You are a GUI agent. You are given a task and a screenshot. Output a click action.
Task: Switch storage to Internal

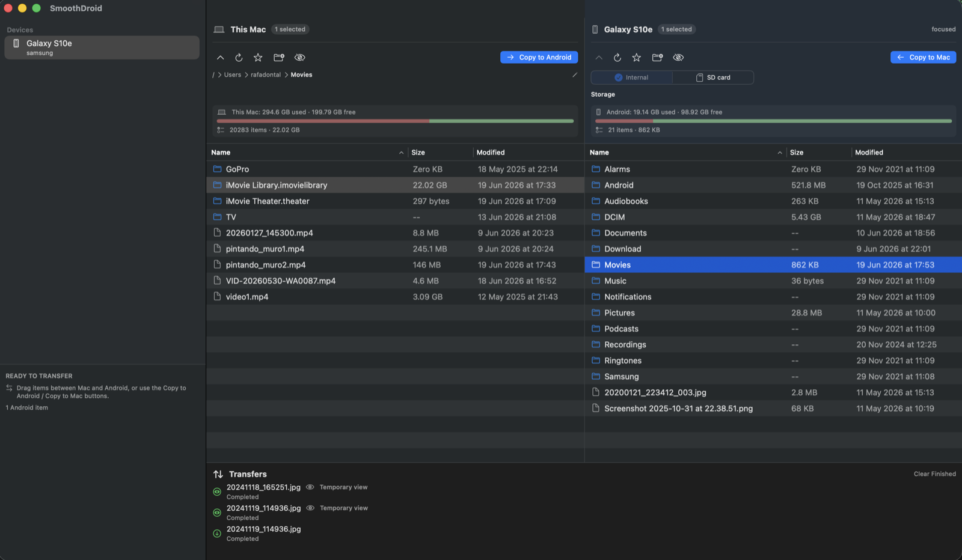click(632, 78)
